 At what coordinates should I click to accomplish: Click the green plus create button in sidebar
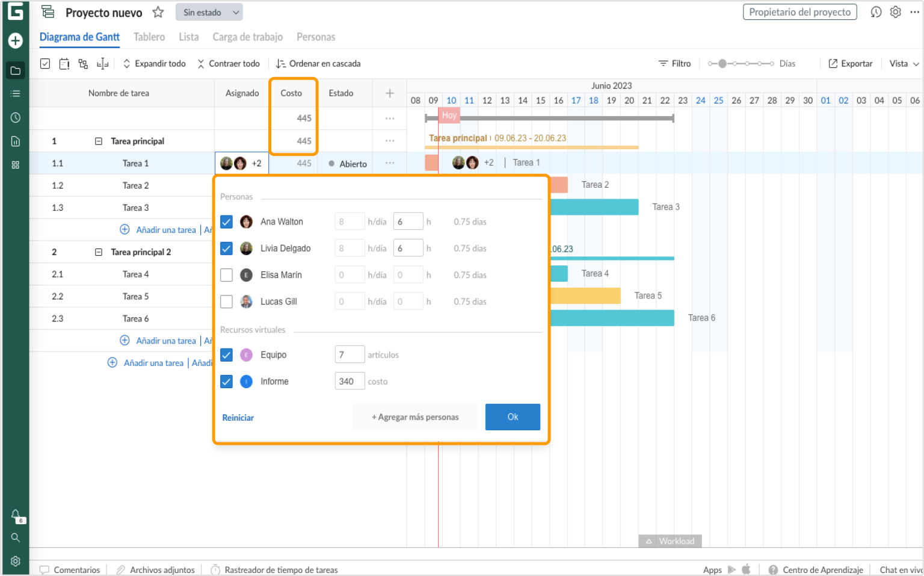coord(16,40)
